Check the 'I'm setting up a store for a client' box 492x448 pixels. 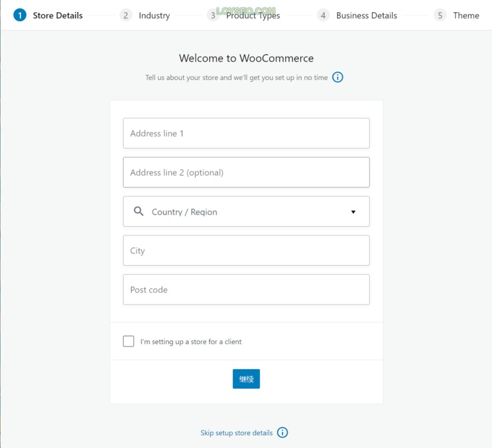128,341
